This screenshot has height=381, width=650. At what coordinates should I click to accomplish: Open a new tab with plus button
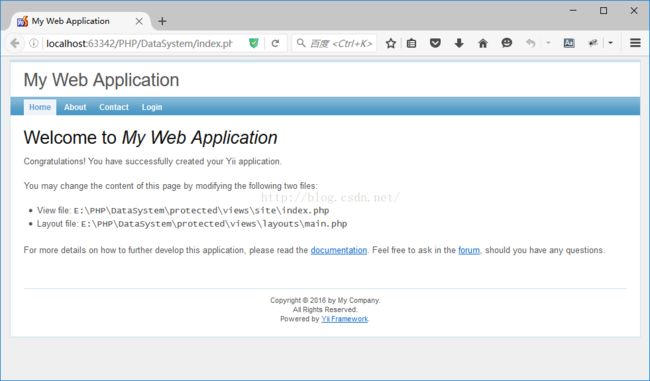(162, 21)
